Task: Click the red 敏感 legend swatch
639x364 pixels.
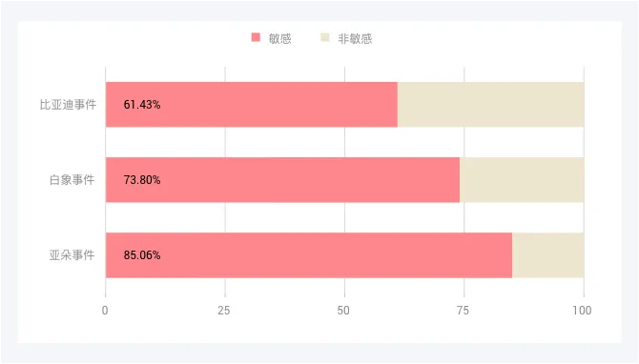Action: pyautogui.click(x=256, y=37)
